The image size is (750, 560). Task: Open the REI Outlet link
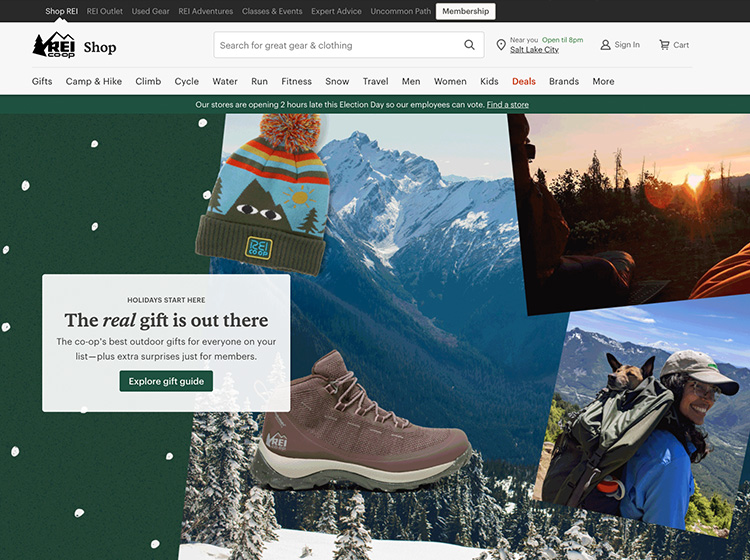(104, 11)
